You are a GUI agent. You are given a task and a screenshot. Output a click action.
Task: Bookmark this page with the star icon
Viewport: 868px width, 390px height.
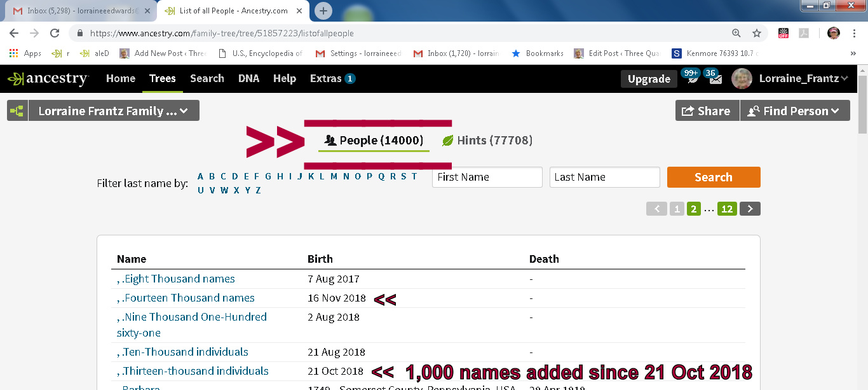pyautogui.click(x=756, y=33)
